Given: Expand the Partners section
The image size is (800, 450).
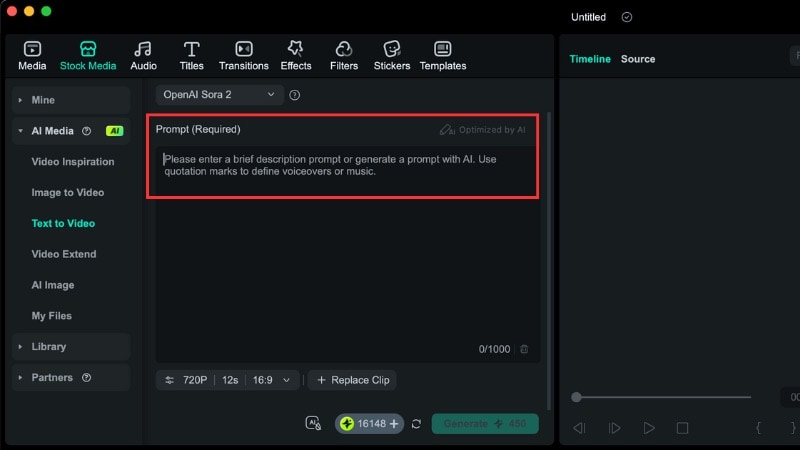Looking at the screenshot, I should tap(71, 378).
